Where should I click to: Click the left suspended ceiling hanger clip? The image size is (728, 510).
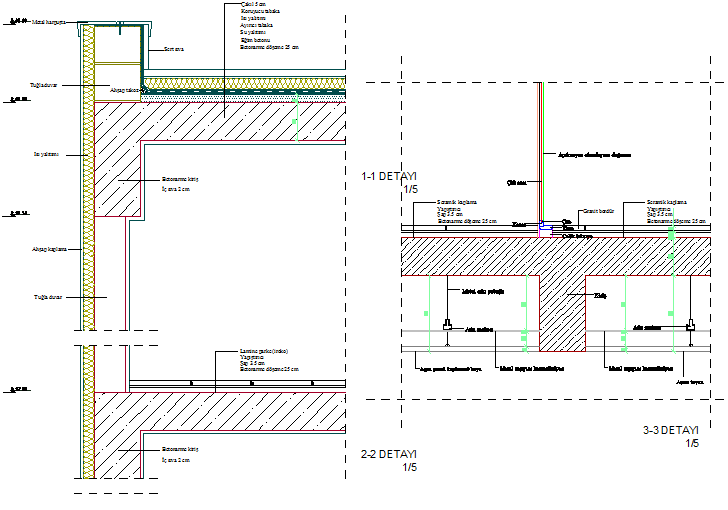447,324
